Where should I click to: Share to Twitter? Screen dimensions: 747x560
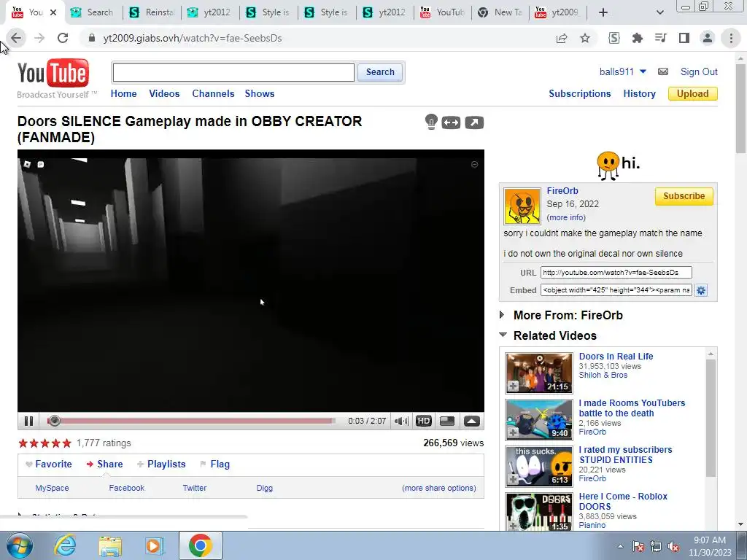194,488
